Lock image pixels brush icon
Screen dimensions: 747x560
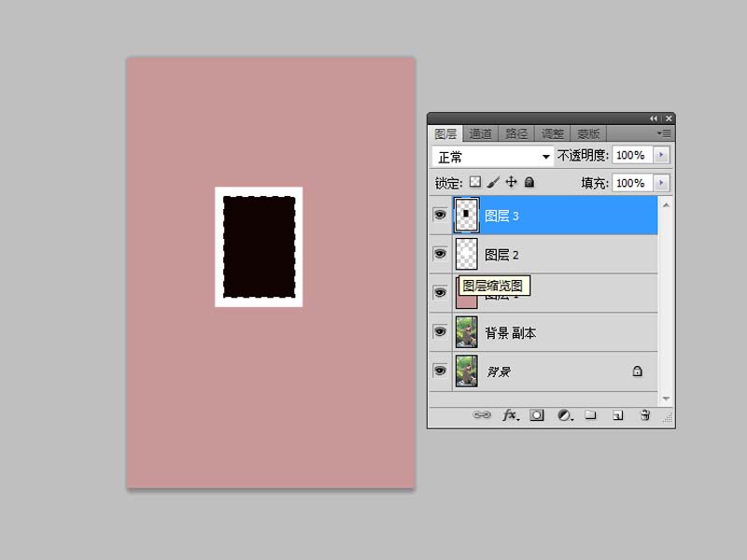point(493,182)
